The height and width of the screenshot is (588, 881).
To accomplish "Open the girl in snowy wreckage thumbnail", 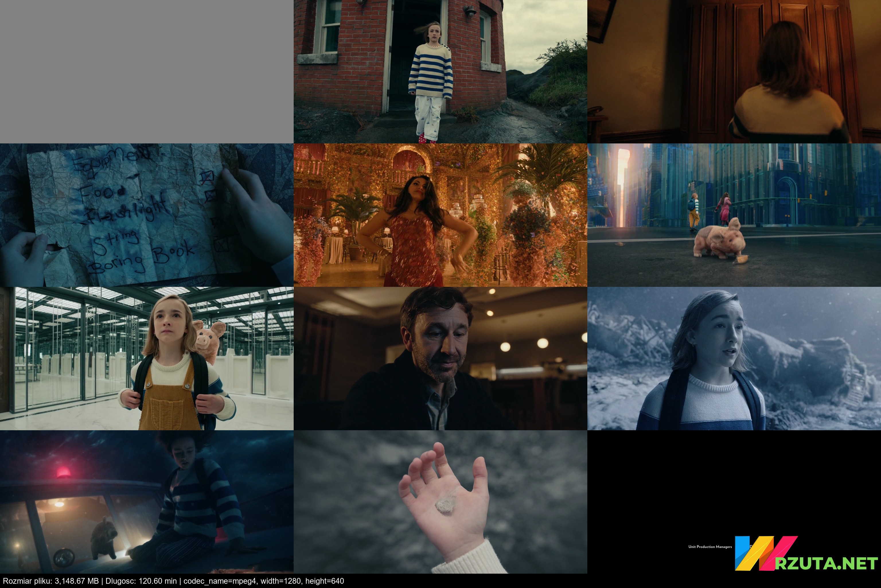I will pos(734,359).
